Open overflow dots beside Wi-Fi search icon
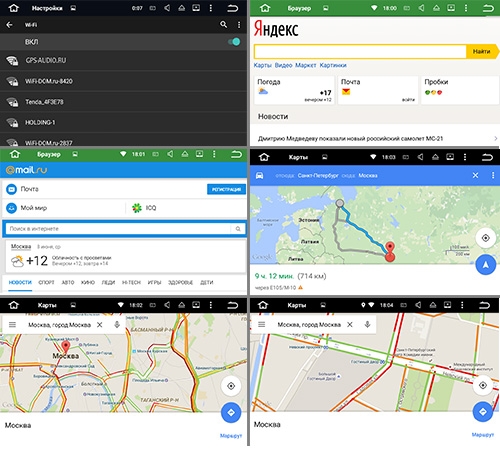Image resolution: width=500 pixels, height=451 pixels. [239, 25]
